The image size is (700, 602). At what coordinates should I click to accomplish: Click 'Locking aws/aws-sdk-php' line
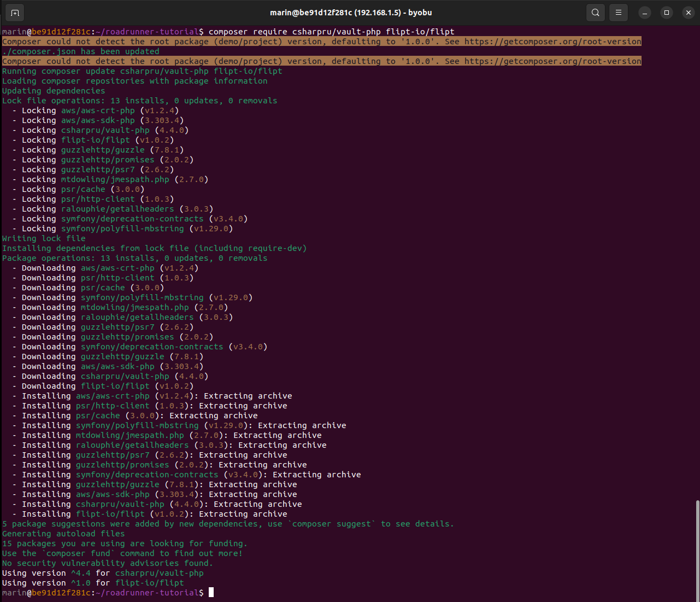click(x=98, y=120)
